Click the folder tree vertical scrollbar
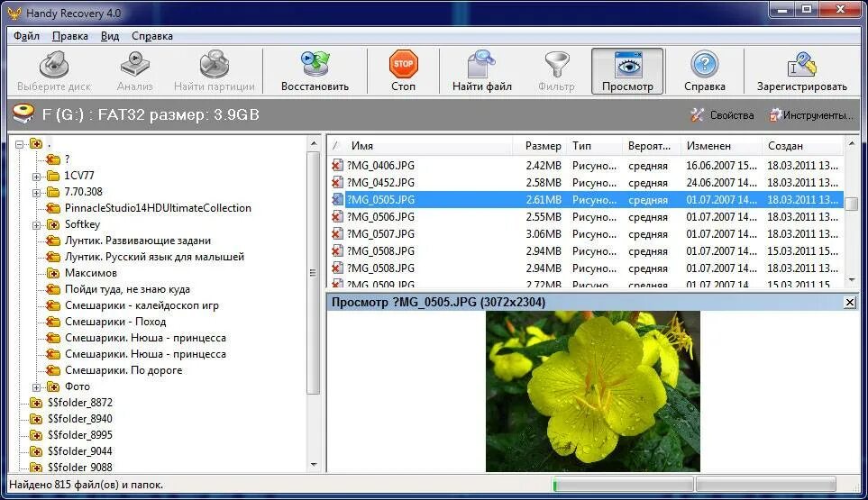 314,273
